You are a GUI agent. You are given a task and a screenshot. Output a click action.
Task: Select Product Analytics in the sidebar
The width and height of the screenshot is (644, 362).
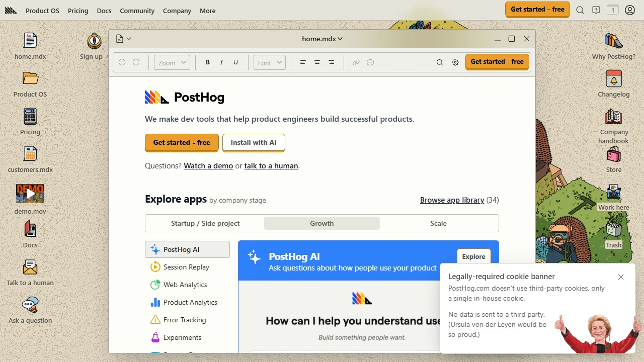pyautogui.click(x=190, y=302)
